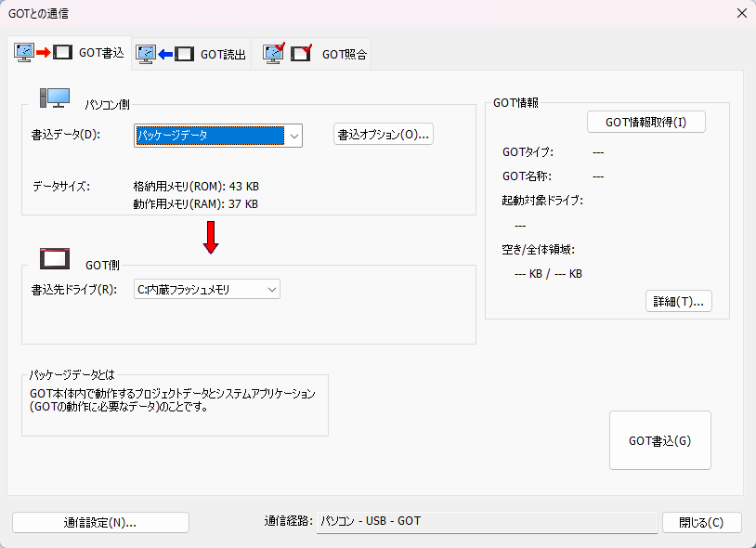This screenshot has width=756, height=548.
Task: Select the highlighted パッケージデータ combo text
Action: point(209,136)
